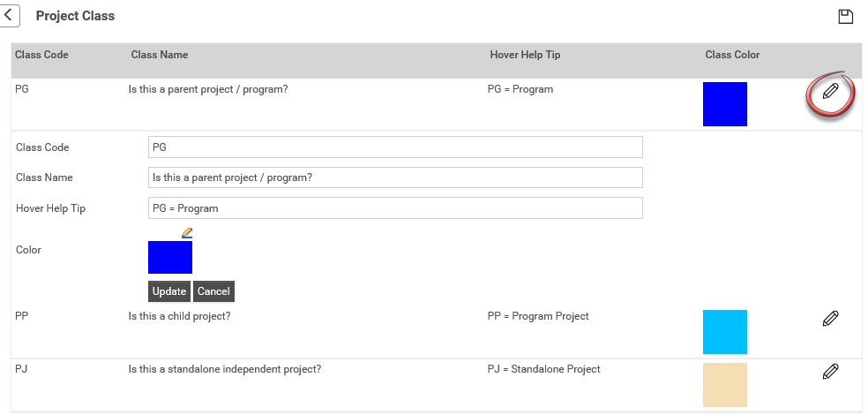Focus the Class Code input field
Viewport: 868px width, 415px height.
395,147
